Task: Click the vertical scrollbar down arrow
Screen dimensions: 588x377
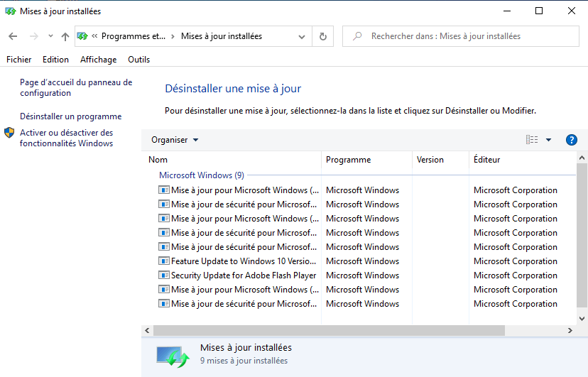Action: coord(582,319)
